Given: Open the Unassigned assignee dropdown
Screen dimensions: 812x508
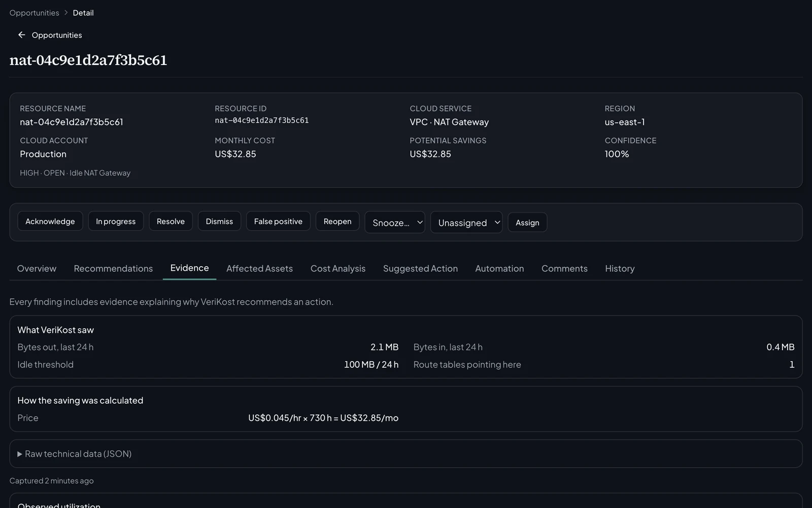Looking at the screenshot, I should coord(466,223).
